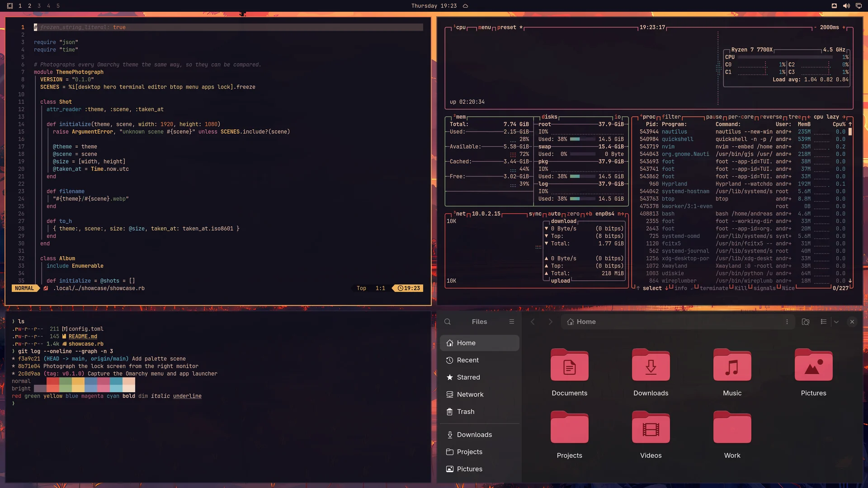Select Recent in the Files sidebar
The height and width of the screenshot is (488, 868).
coord(480,360)
